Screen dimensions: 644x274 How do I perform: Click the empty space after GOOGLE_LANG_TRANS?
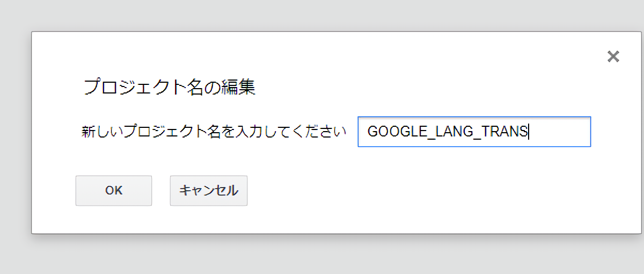point(561,132)
